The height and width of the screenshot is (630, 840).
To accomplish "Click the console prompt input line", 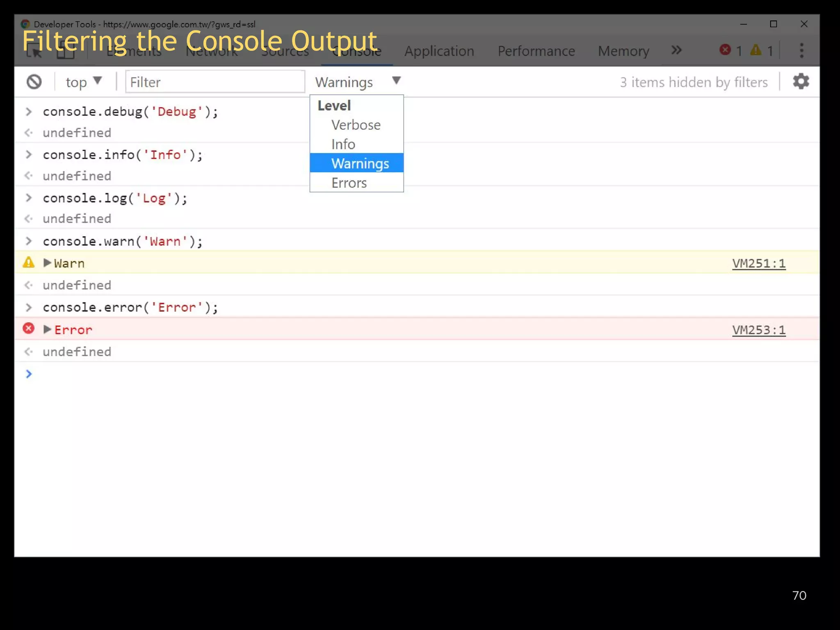I will (x=417, y=374).
